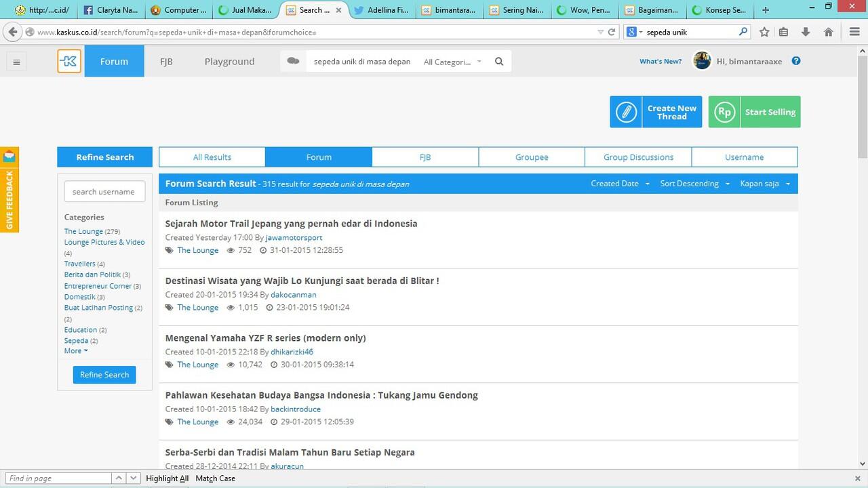Open Created Date sort dropdown

(x=620, y=184)
